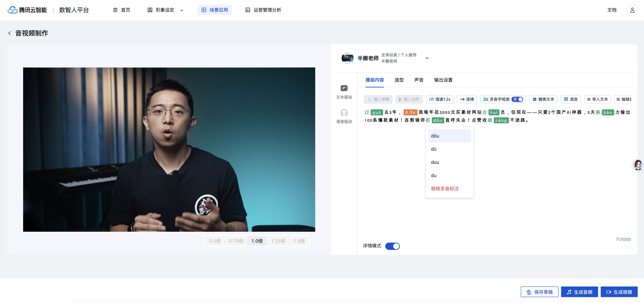
Task: Disable the 详情模式 toggle
Action: click(x=392, y=246)
